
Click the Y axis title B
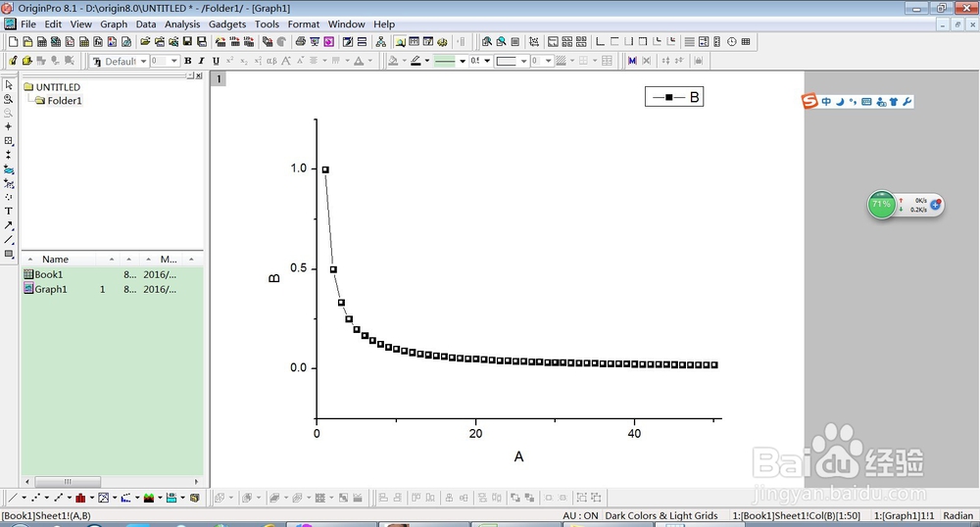point(273,278)
